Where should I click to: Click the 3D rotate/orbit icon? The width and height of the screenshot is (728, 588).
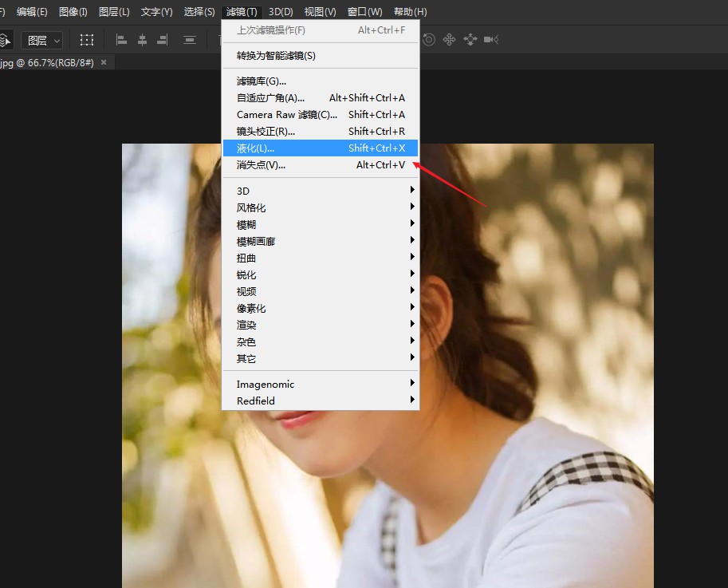tap(430, 40)
